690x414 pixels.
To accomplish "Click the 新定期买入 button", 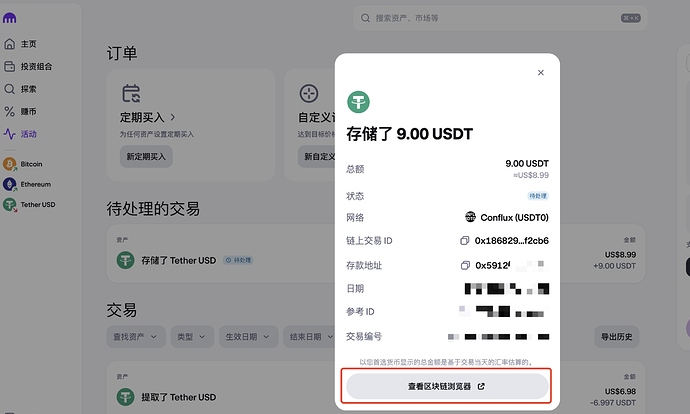I will 147,156.
